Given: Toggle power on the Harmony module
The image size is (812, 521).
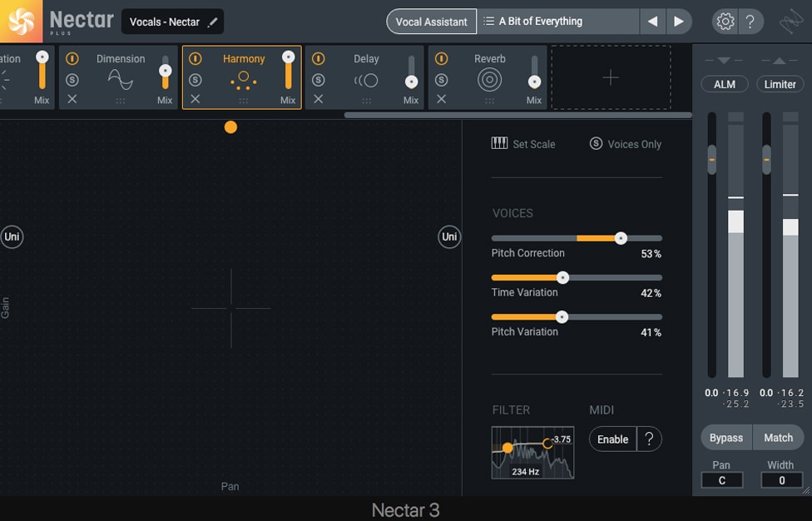Looking at the screenshot, I should click(196, 58).
